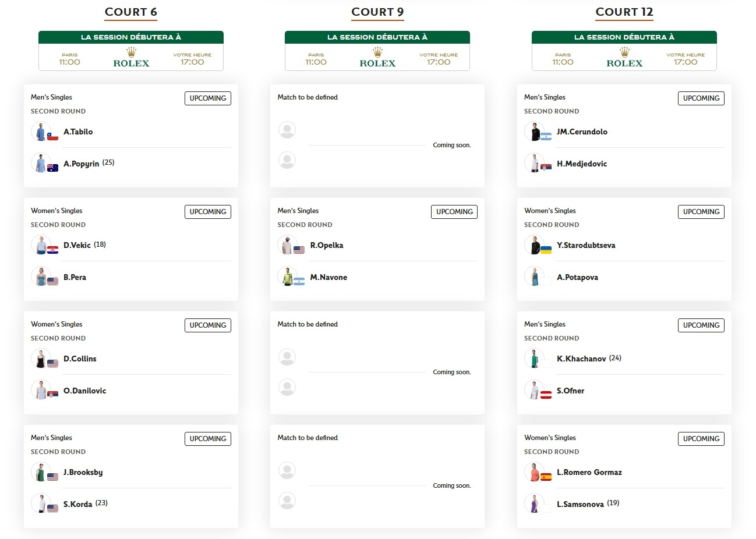This screenshot has width=756, height=539.
Task: Open the COURT 9 heading
Action: (x=377, y=12)
